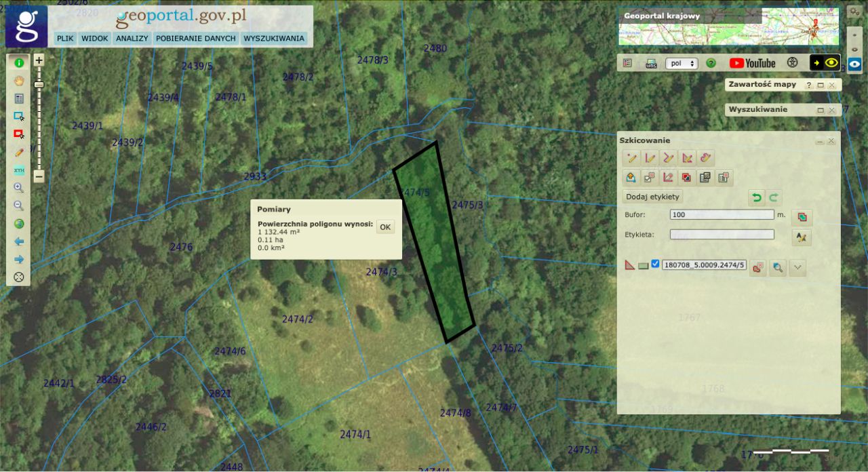Delete the 2474/5 sketch object
868x472 pixels.
click(758, 268)
